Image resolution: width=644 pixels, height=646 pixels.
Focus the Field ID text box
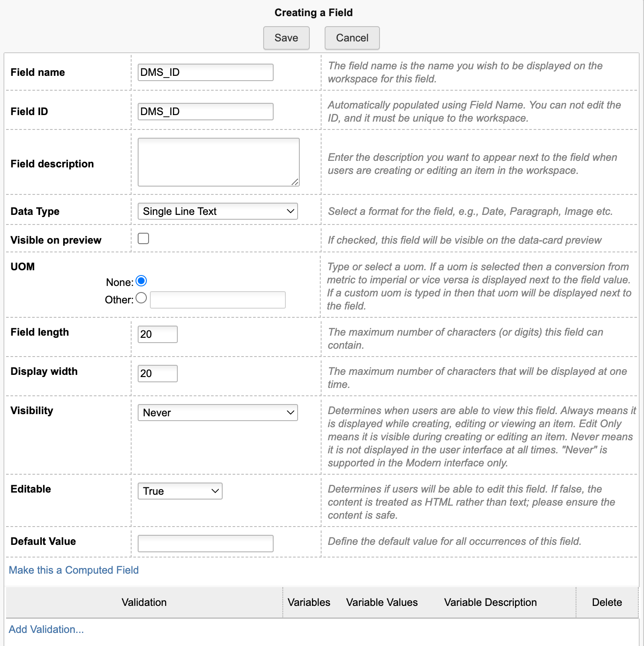(205, 112)
